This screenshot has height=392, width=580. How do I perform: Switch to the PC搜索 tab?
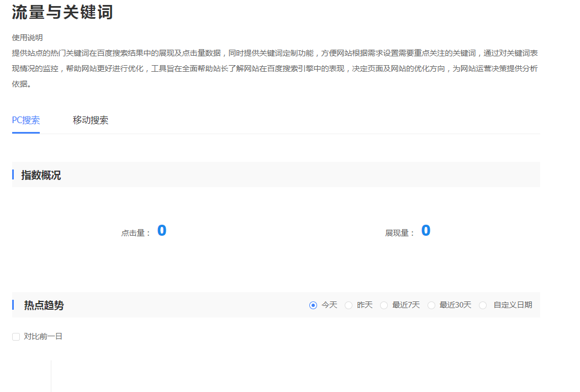26,120
